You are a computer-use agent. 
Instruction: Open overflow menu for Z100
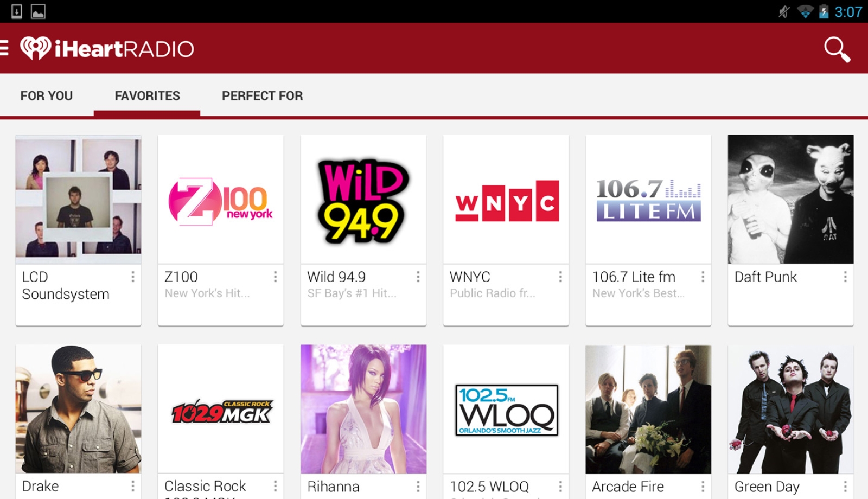click(x=275, y=277)
